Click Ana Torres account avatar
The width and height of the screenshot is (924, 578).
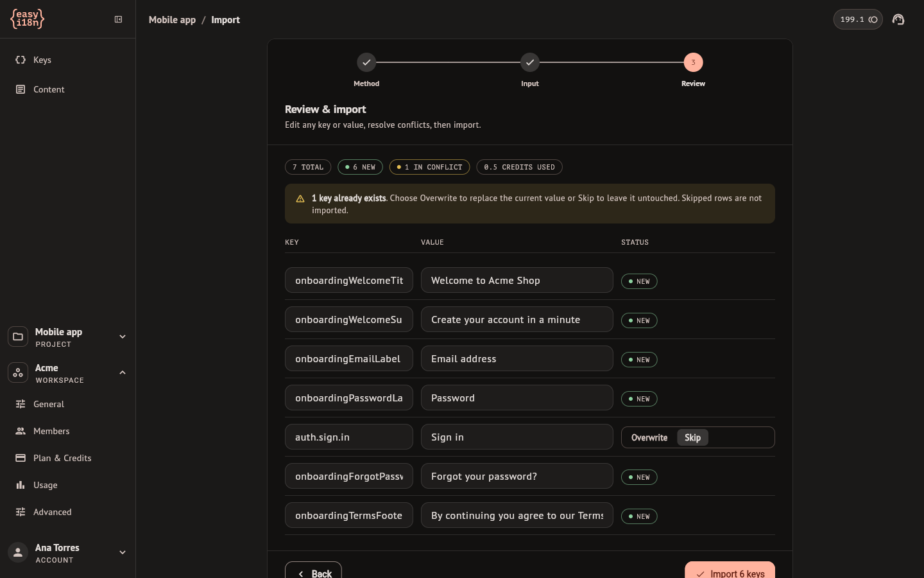pyautogui.click(x=18, y=552)
